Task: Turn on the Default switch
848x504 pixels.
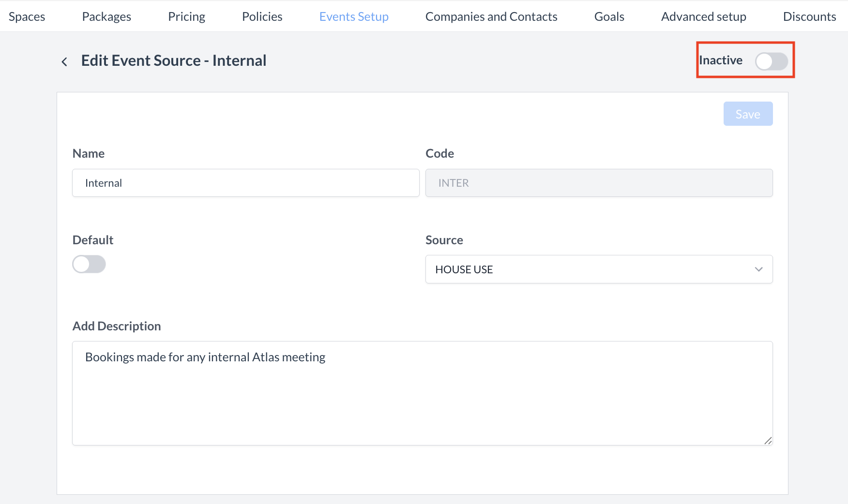Action: point(89,264)
